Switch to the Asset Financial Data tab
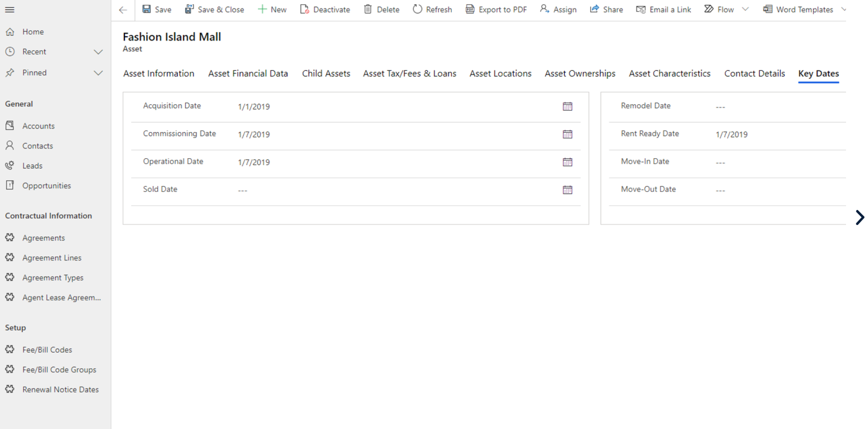868x429 pixels. click(248, 73)
